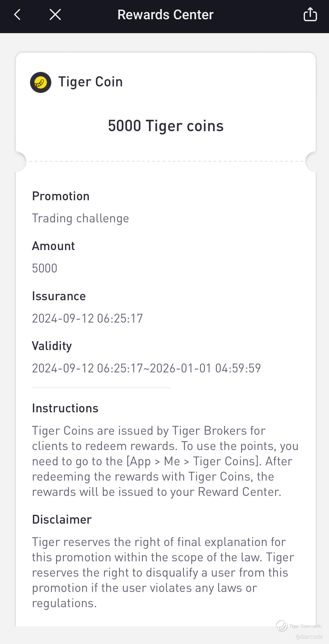This screenshot has height=644, width=329.
Task: Tap the 5000 amount value
Action: click(44, 268)
